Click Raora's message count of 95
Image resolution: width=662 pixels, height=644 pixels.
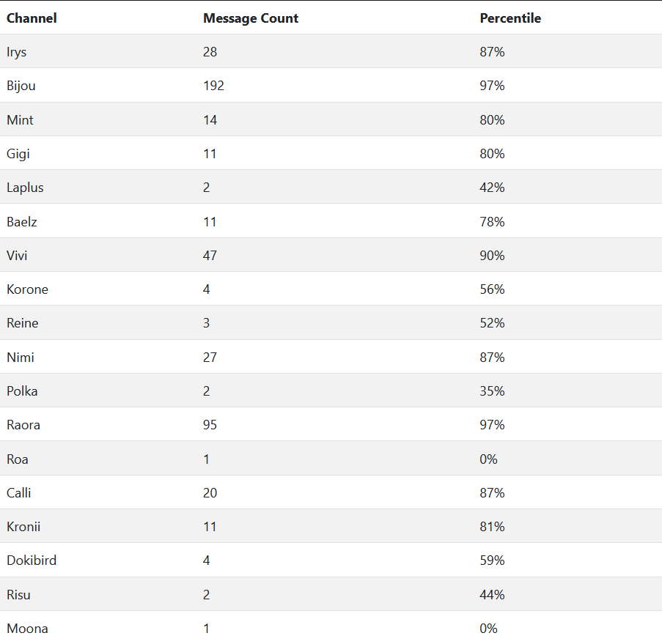210,425
